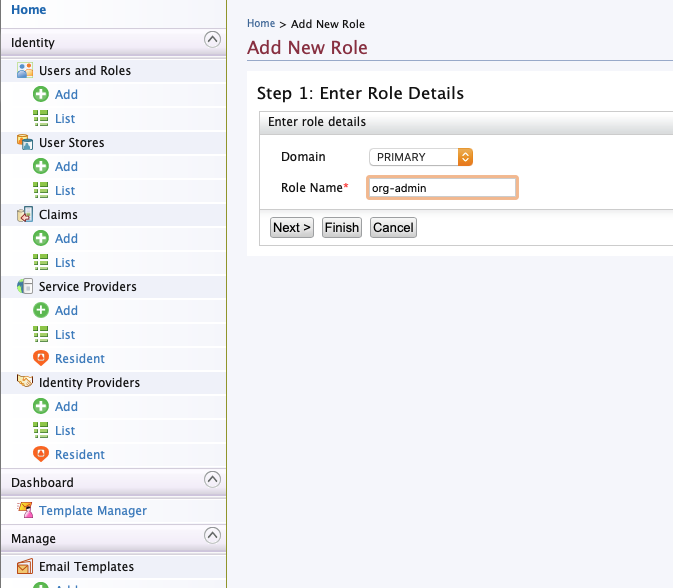Viewport: 673px width, 588px height.
Task: Click the Identity Providers handshake icon
Action: [x=25, y=382]
